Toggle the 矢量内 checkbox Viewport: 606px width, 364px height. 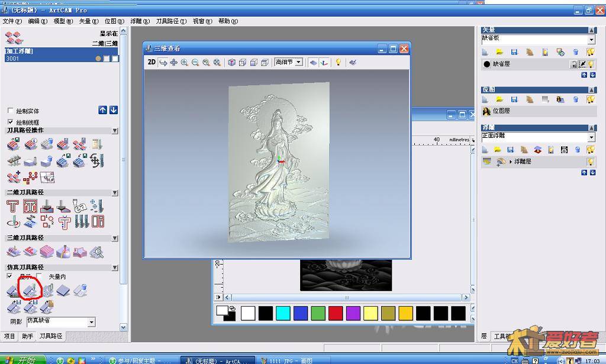click(39, 276)
